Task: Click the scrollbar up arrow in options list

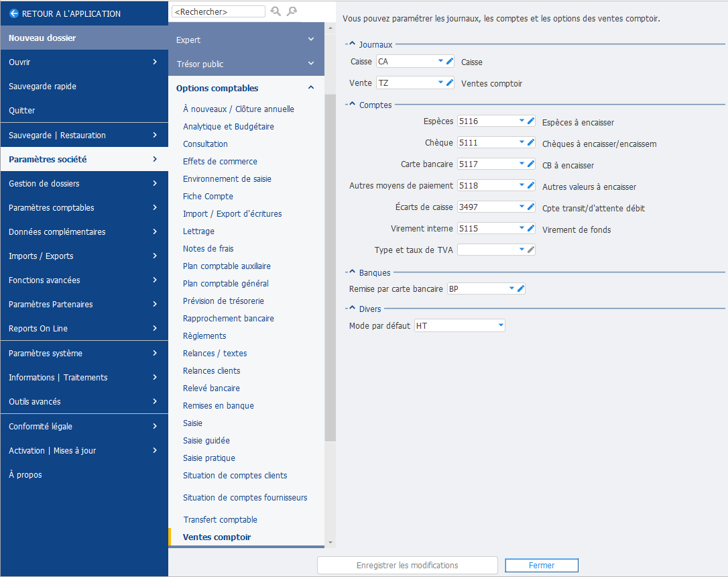Action: click(330, 28)
